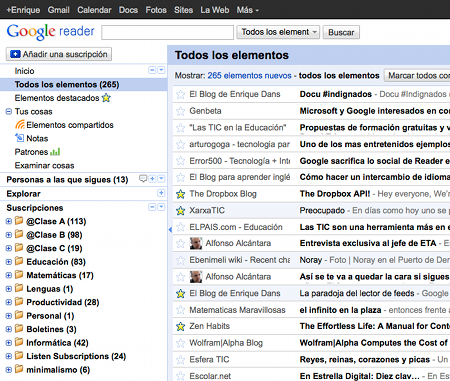Unstar The Dropbox Blog item

click(x=180, y=194)
